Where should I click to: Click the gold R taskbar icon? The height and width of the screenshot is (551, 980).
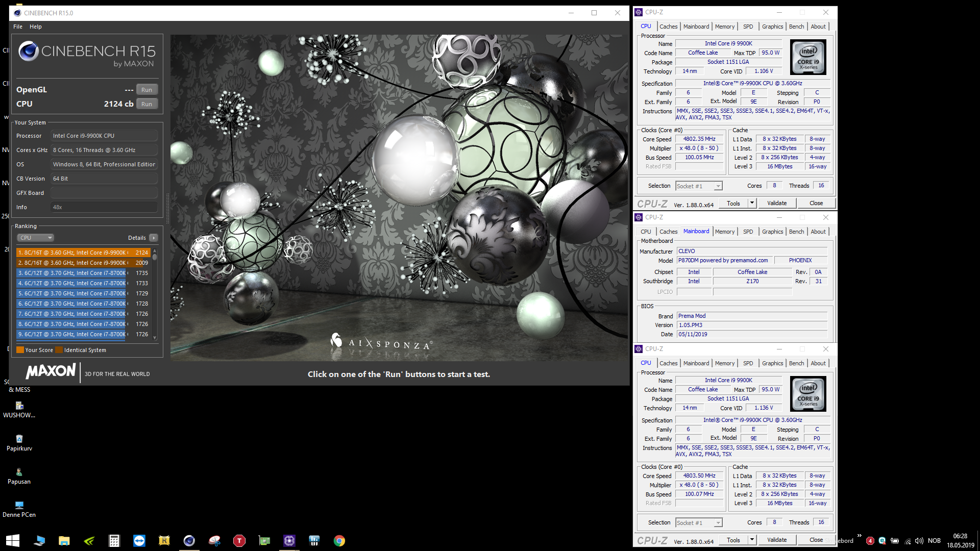[x=164, y=541]
